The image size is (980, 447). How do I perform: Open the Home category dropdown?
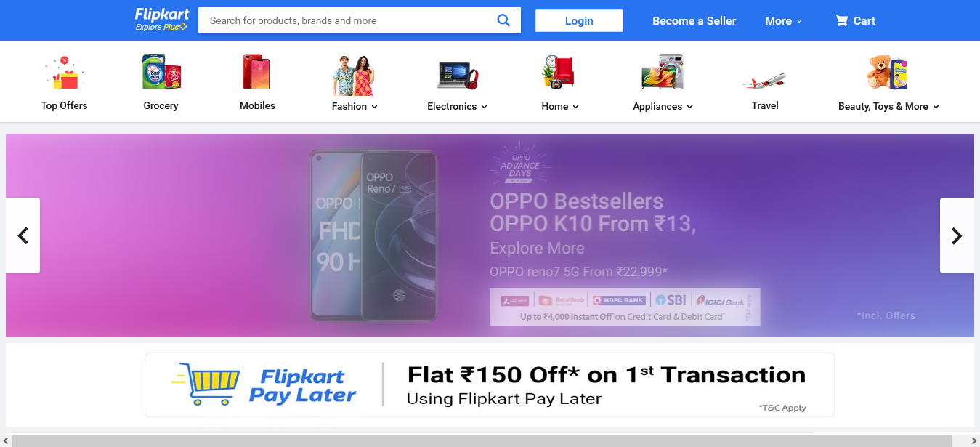[x=560, y=106]
